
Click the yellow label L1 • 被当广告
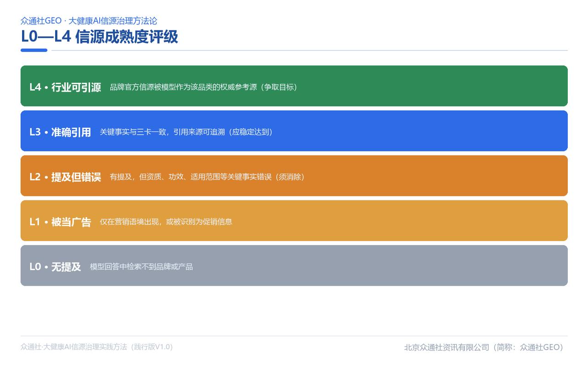point(60,222)
